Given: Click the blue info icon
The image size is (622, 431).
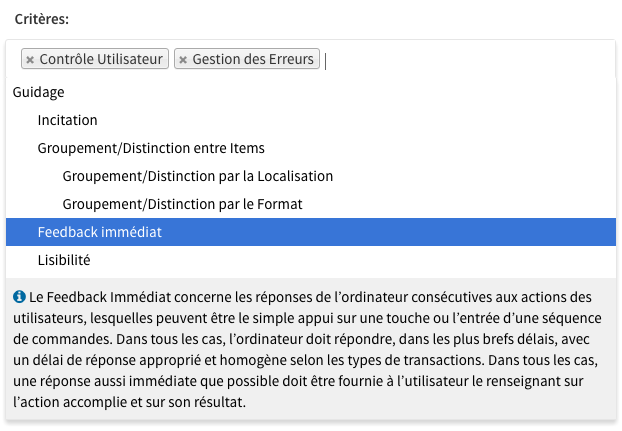Looking at the screenshot, I should pyautogui.click(x=19, y=297).
